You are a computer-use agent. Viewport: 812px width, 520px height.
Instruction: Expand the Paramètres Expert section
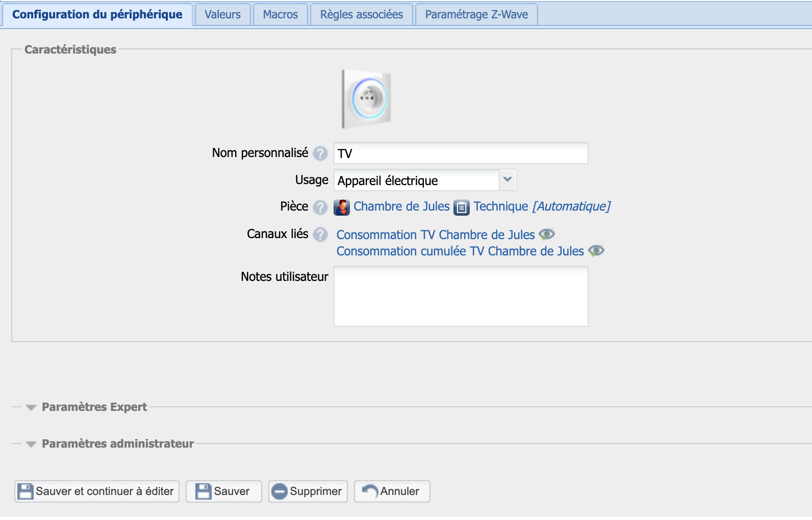coord(31,407)
